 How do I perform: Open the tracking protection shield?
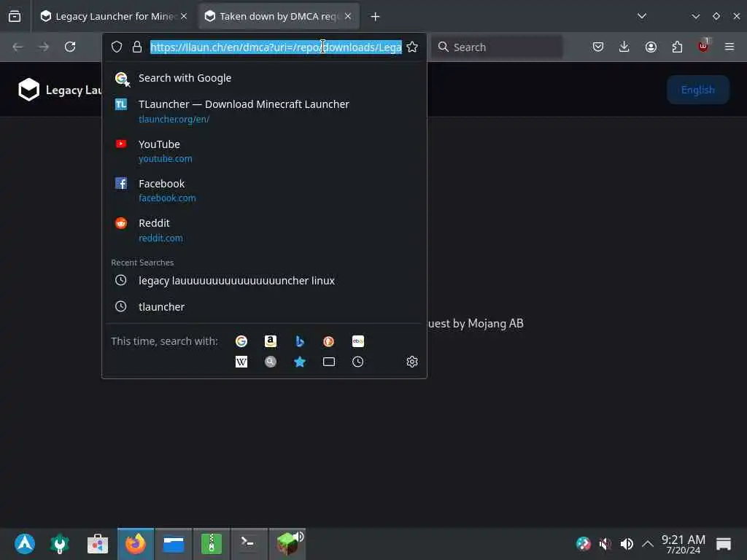coord(117,47)
